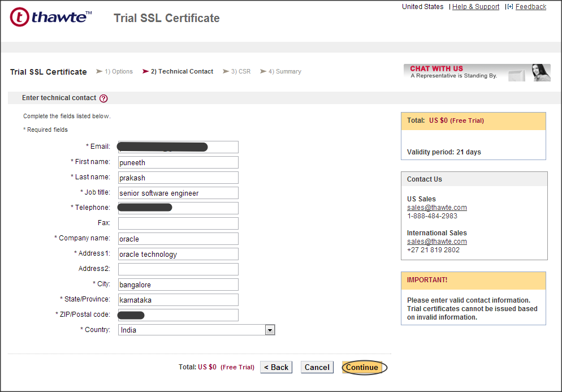The image size is (562, 392).
Task: Click the empty Fax field
Action: (x=178, y=223)
